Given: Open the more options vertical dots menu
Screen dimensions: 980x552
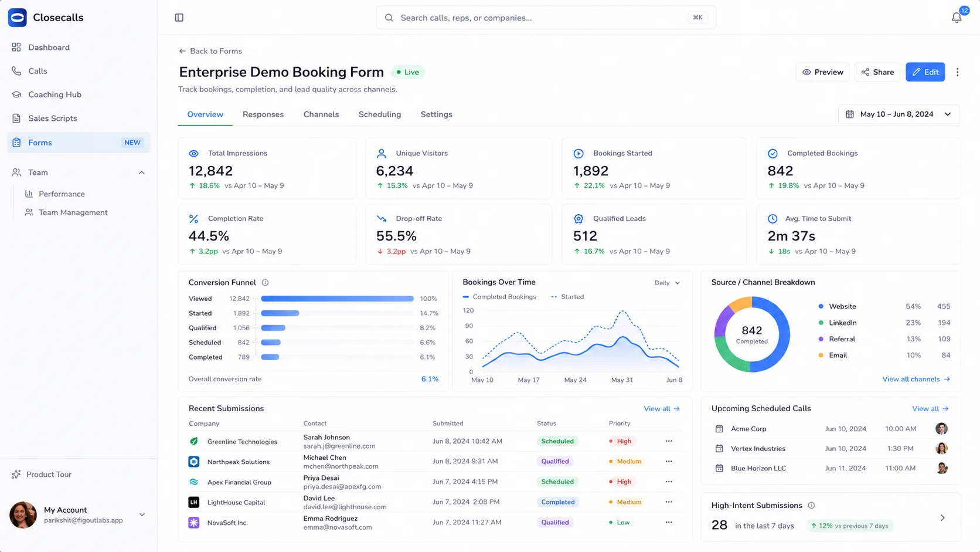Looking at the screenshot, I should (x=958, y=72).
